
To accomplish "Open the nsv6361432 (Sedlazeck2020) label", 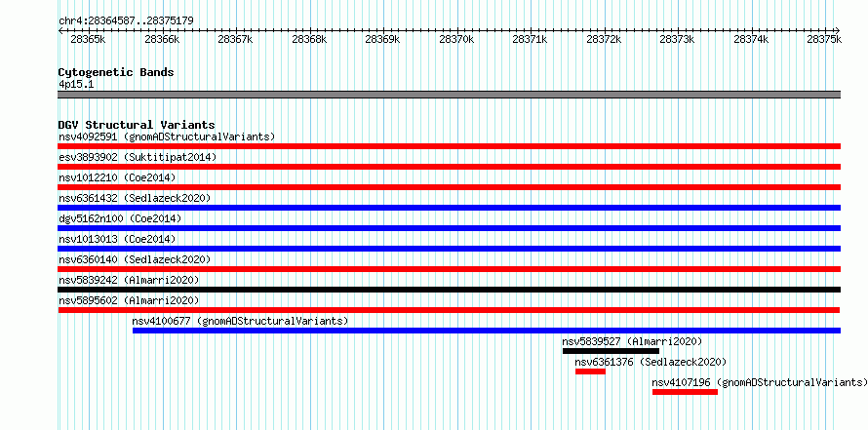I will coord(135,198).
